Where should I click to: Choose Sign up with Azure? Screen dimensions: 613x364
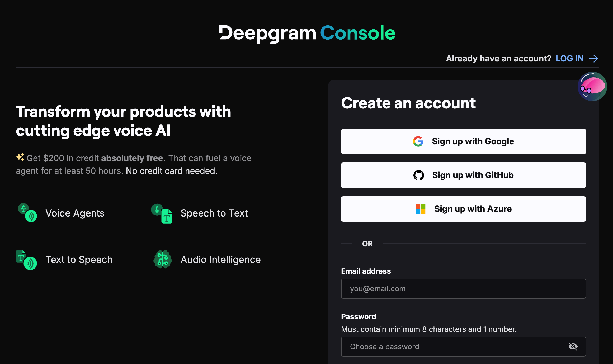(463, 209)
